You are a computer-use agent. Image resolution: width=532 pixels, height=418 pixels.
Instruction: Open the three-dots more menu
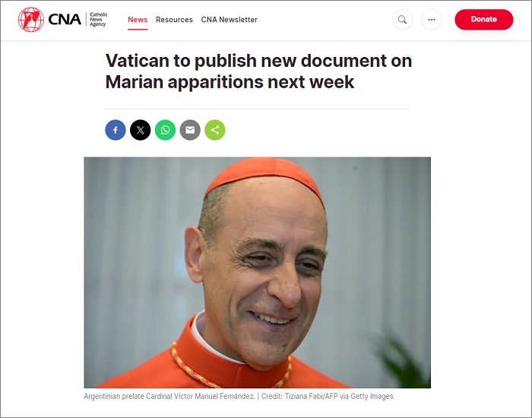432,20
